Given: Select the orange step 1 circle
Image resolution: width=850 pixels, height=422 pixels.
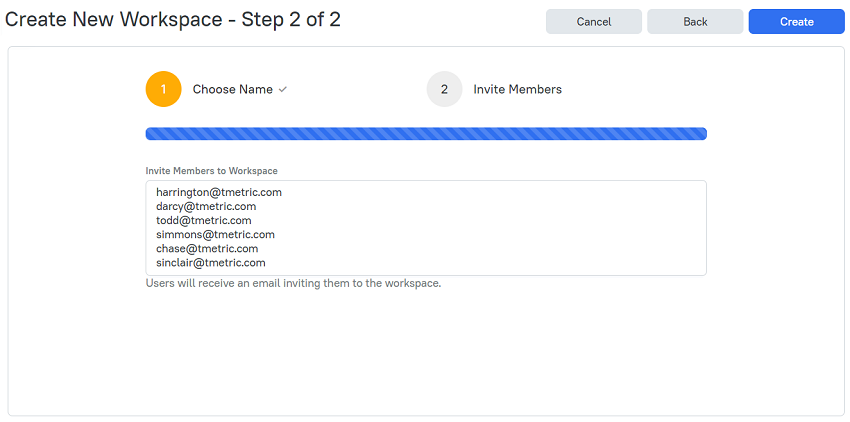Looking at the screenshot, I should coord(163,89).
